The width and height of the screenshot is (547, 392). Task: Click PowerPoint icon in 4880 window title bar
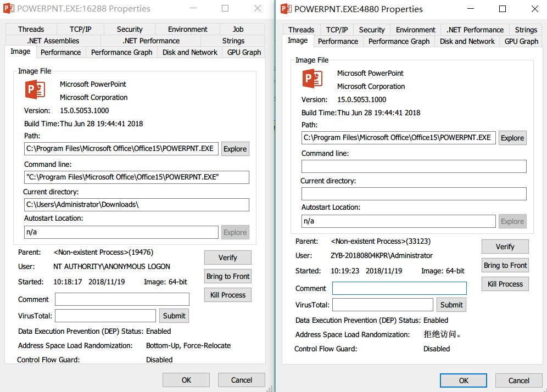(286, 9)
